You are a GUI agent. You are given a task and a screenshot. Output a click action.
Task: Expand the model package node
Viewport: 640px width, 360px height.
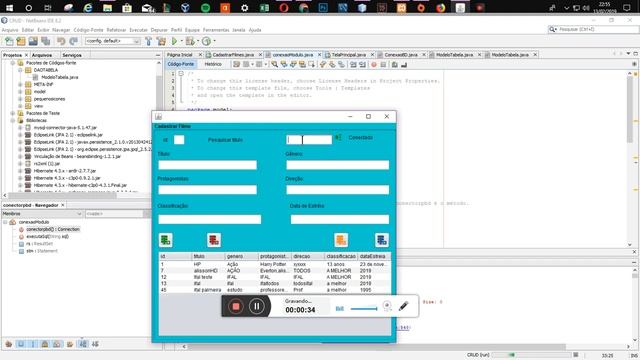[x=20, y=92]
